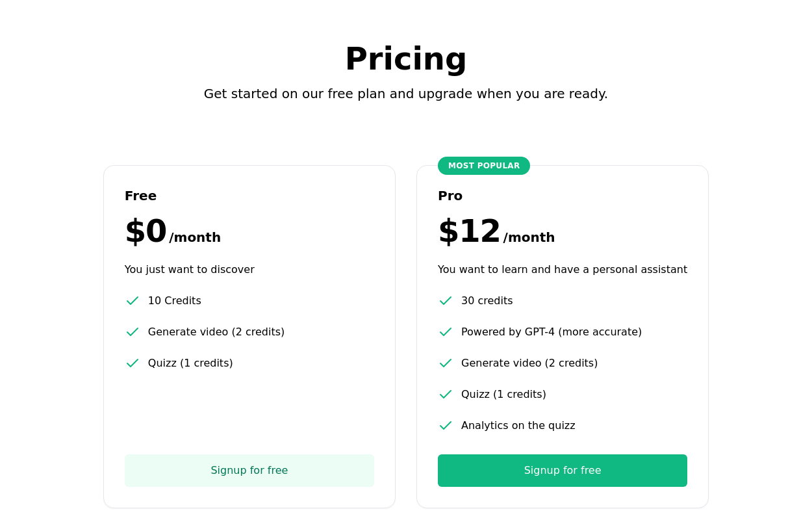812x520 pixels.
Task: Click 'Powered by GPT-4 (more accurate)' text
Action: tap(551, 332)
